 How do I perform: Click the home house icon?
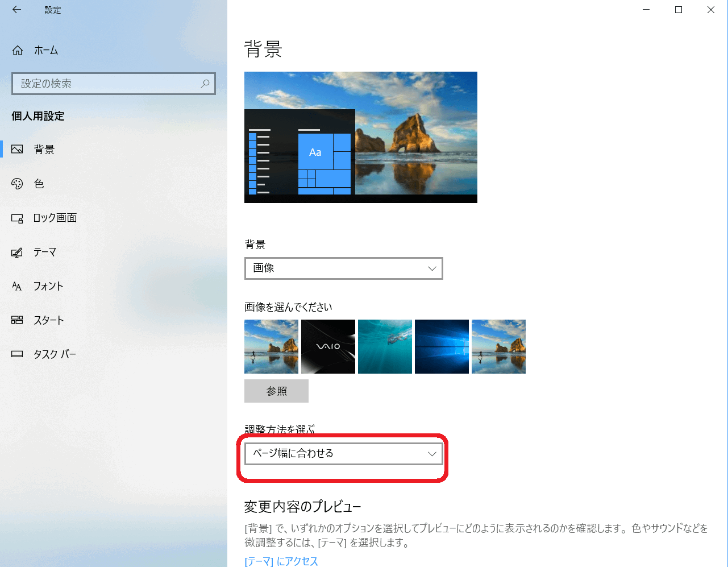coord(18,51)
